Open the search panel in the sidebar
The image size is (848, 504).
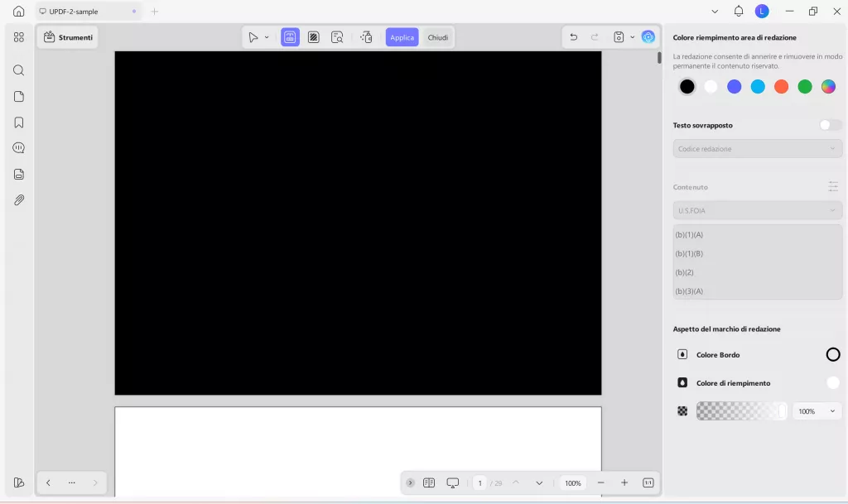[18, 70]
